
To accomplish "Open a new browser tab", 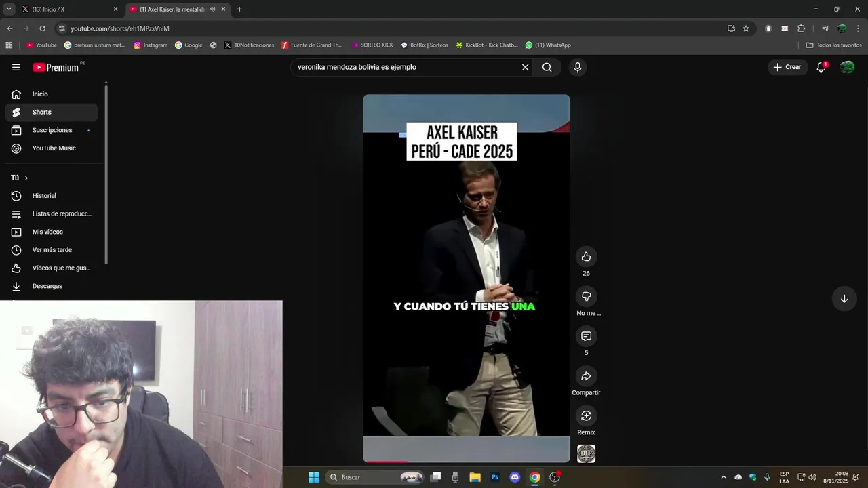I will coord(239,9).
